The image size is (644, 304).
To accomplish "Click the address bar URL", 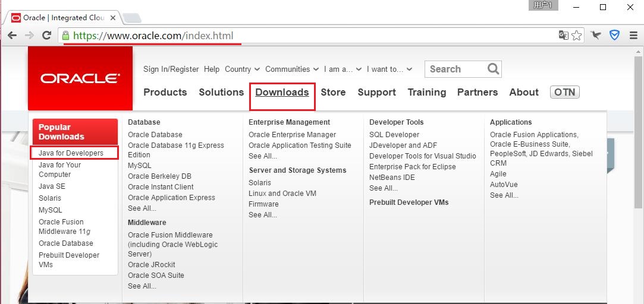I will click(153, 36).
